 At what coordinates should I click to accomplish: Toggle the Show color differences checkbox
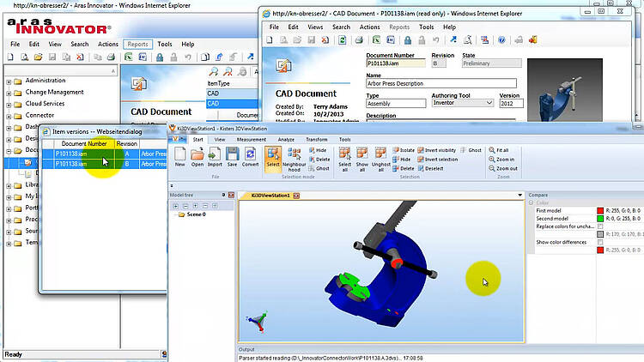600,242
